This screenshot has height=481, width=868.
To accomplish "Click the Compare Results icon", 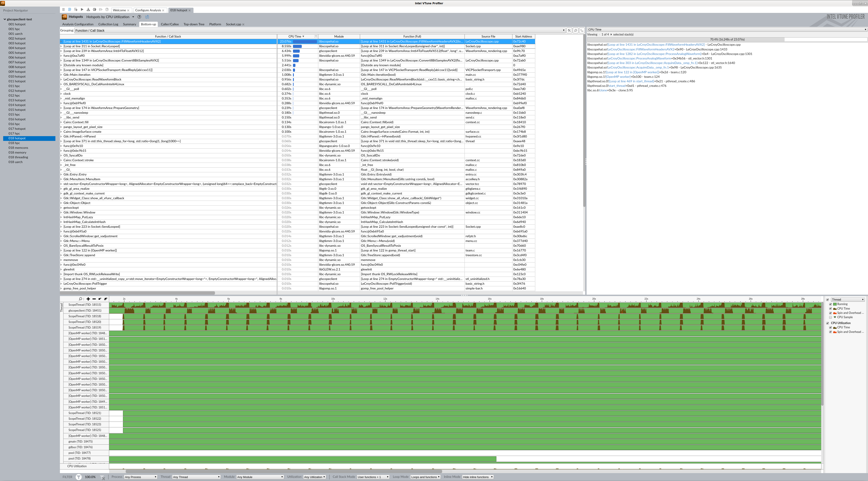I will [94, 10].
